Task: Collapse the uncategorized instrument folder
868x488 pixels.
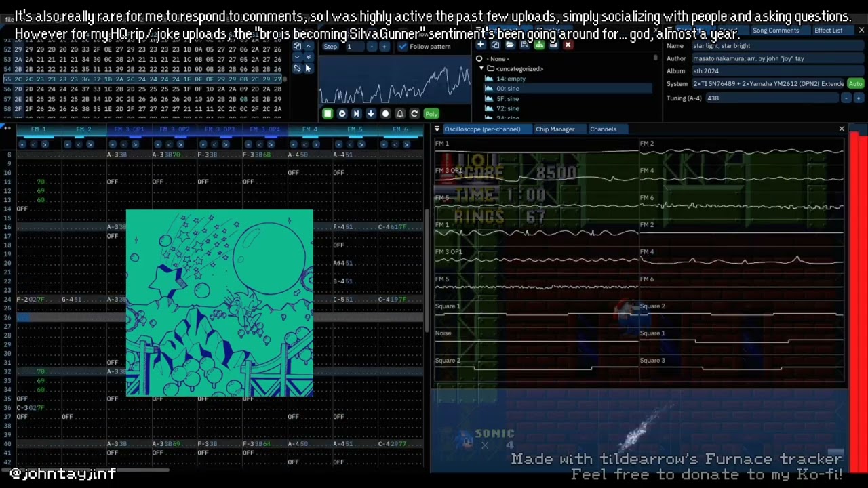Action: tap(481, 68)
